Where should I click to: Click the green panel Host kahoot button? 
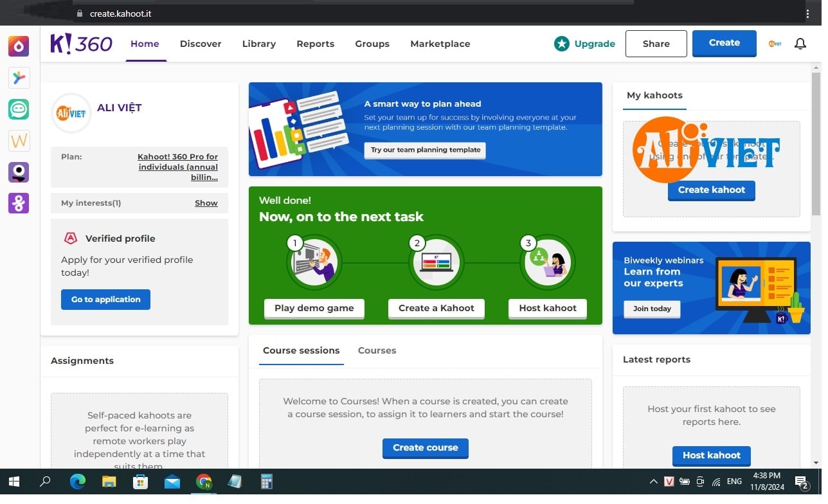pos(548,308)
